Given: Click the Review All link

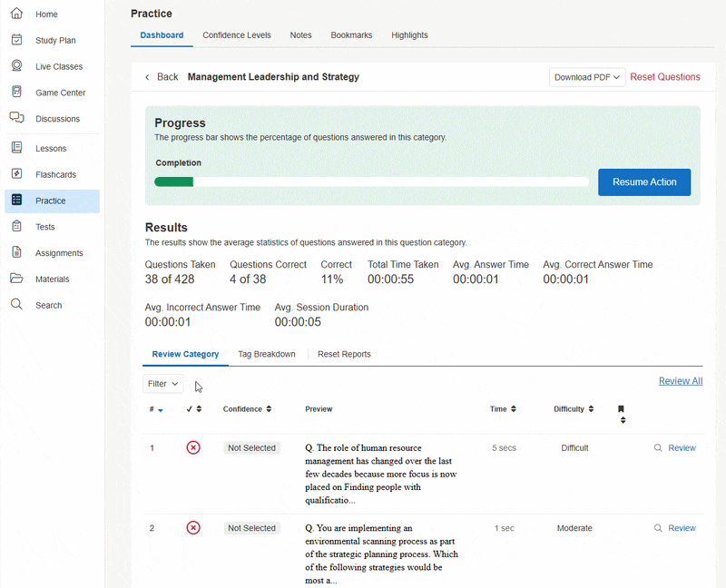Looking at the screenshot, I should 680,381.
